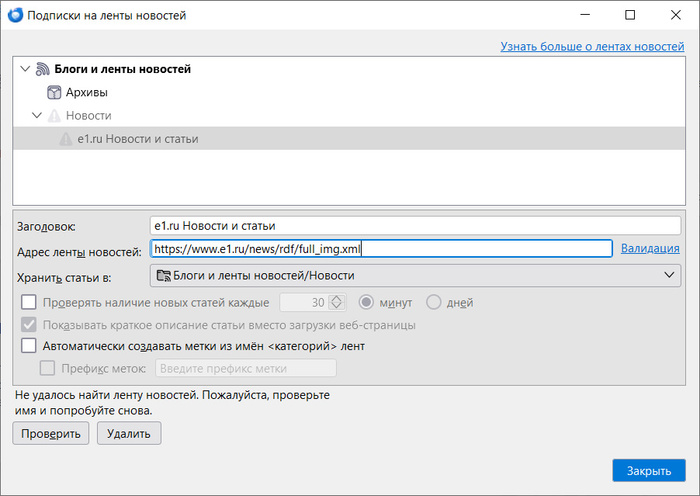The width and height of the screenshot is (700, 496).
Task: Select the Архивы tree item
Action: pyautogui.click(x=86, y=93)
